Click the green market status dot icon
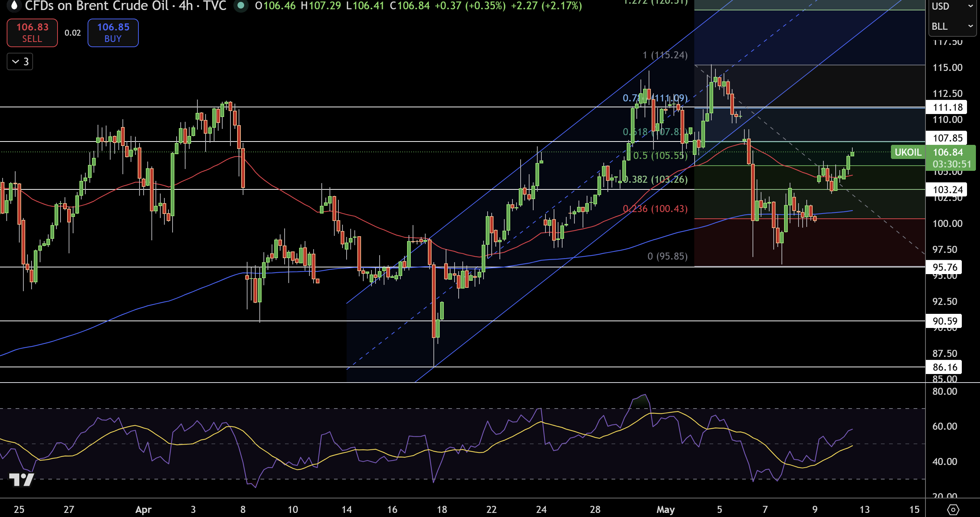Screen dimensions: 980x517 241,5
